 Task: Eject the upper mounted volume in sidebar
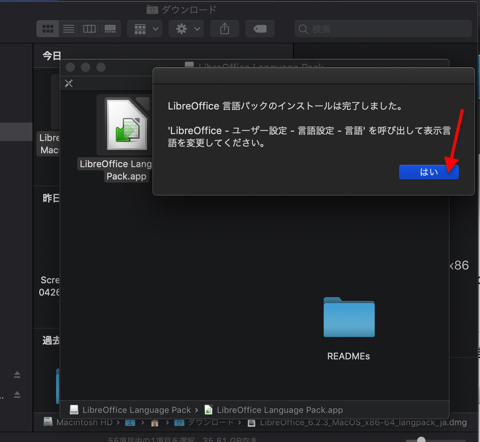[x=17, y=375]
